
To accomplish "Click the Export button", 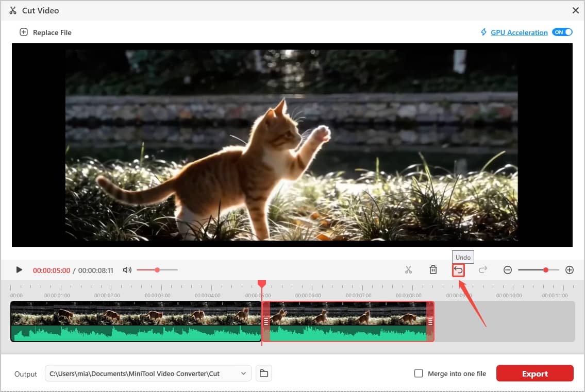I will click(x=534, y=373).
